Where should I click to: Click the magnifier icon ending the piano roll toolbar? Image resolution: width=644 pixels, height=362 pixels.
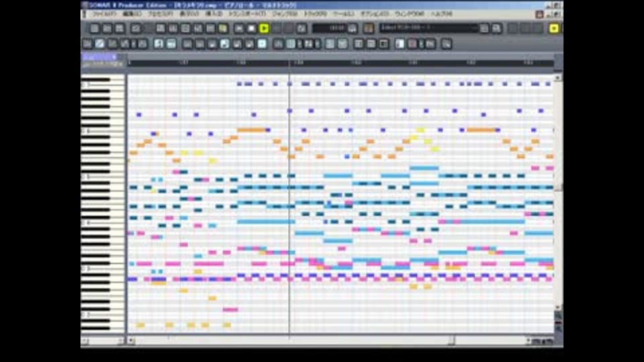click(447, 44)
